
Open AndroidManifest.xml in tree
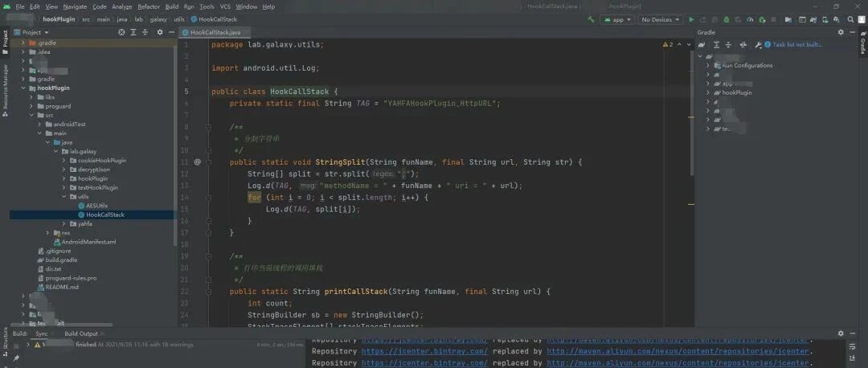[88, 242]
